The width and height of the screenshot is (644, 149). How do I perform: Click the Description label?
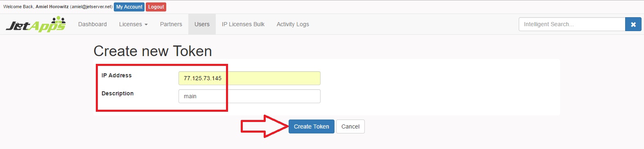tap(118, 93)
